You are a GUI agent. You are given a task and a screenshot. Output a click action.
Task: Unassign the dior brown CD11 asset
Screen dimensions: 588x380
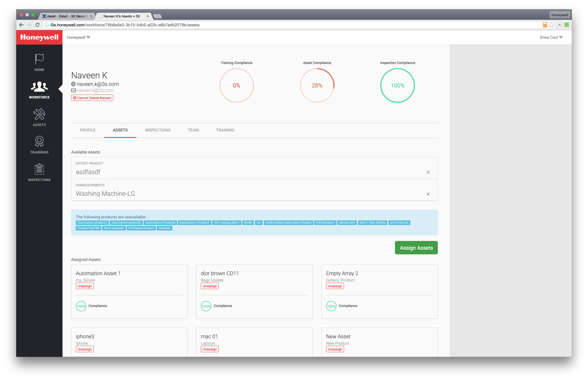pyautogui.click(x=210, y=286)
